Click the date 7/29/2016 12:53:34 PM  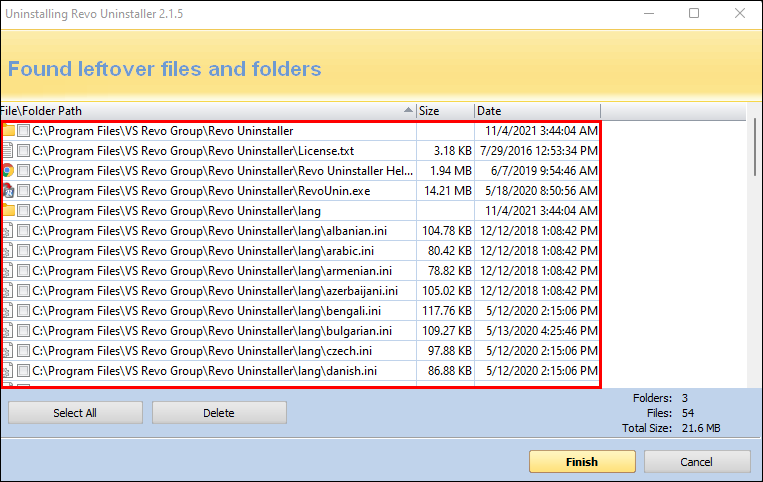tap(539, 151)
